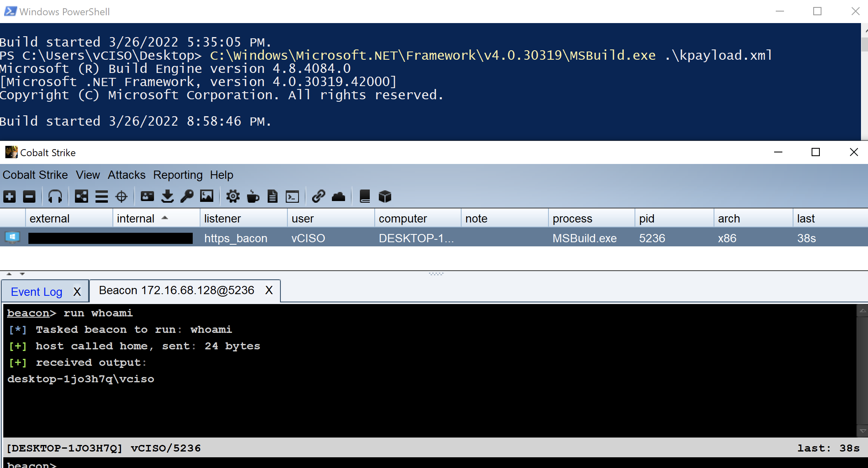Open the Reporting menu
868x468 pixels.
point(178,175)
